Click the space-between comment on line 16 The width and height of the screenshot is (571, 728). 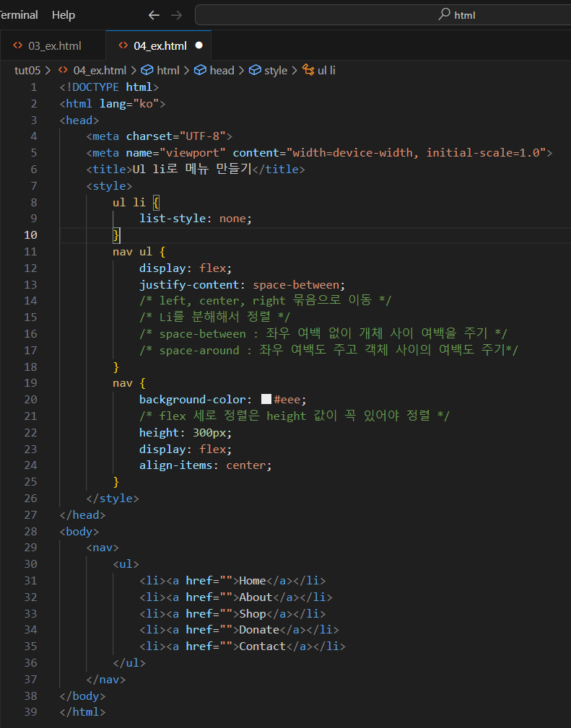tap(323, 333)
